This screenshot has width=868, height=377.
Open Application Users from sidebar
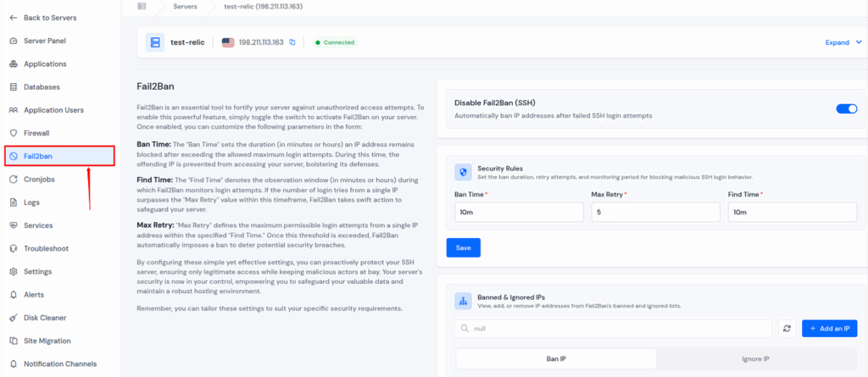pos(53,110)
